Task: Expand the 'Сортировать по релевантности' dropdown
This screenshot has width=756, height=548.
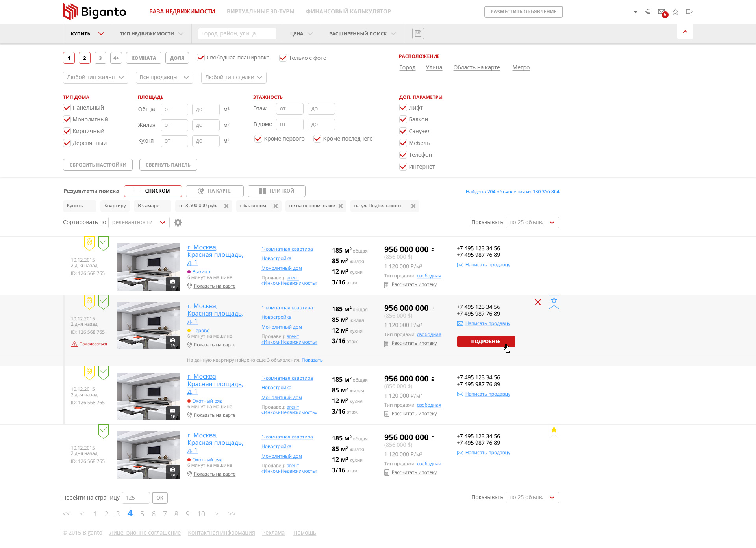Action: tap(139, 223)
